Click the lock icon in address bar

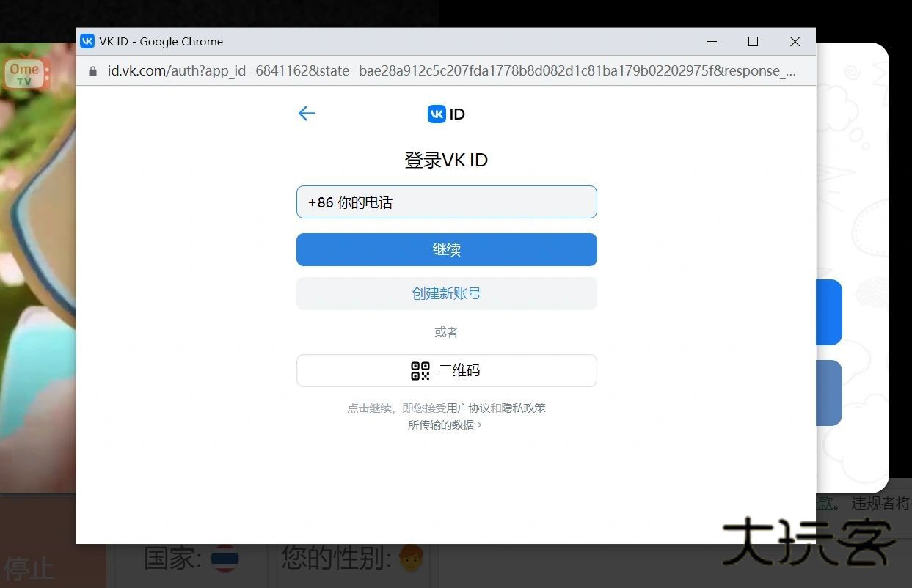(x=92, y=71)
